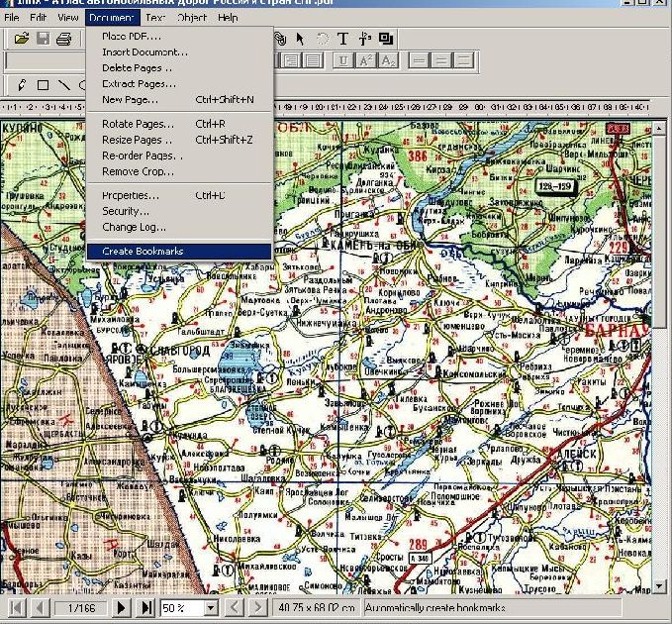Screen dimensions: 672x624
Task: Click the Open file folder icon
Action: coord(22,39)
